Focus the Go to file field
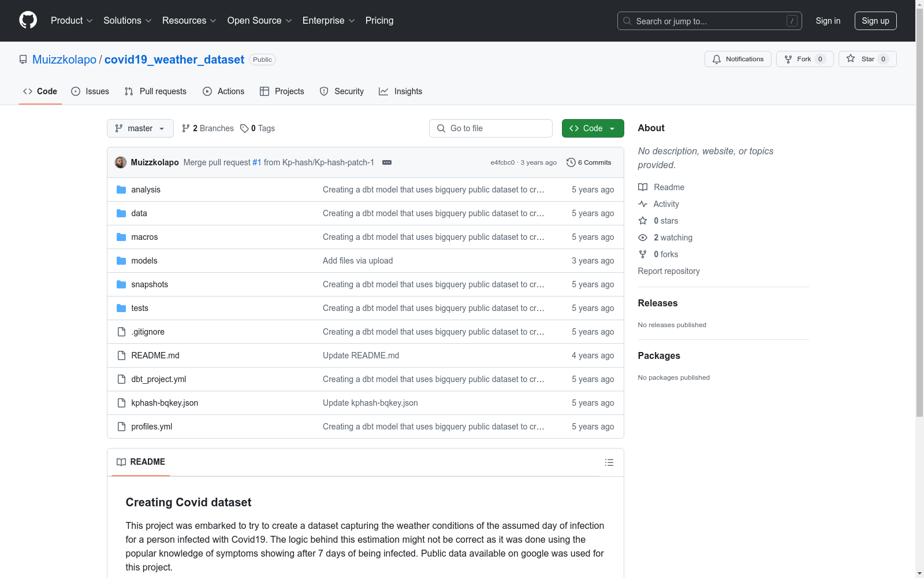 tap(491, 128)
